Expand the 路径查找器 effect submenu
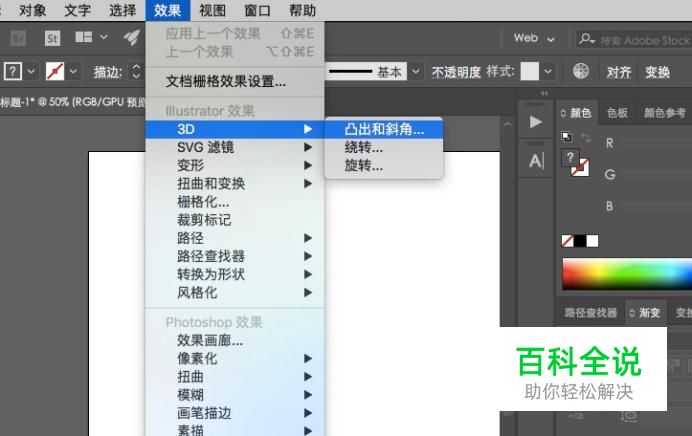 point(235,256)
